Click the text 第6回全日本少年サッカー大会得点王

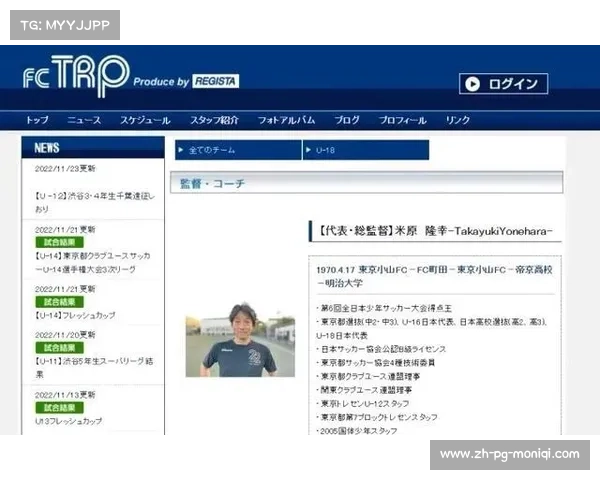click(x=386, y=308)
